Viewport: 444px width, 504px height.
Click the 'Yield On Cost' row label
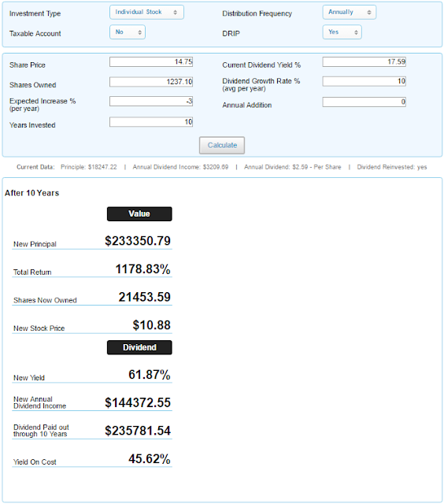35,462
